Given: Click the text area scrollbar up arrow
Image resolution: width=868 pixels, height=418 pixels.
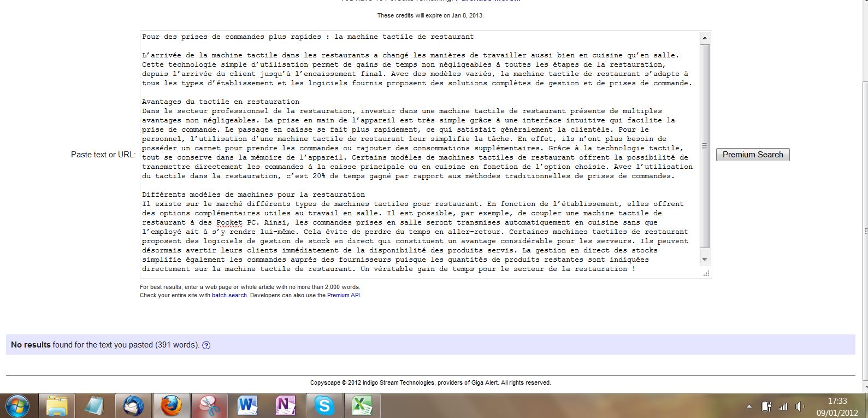Looking at the screenshot, I should point(705,38).
